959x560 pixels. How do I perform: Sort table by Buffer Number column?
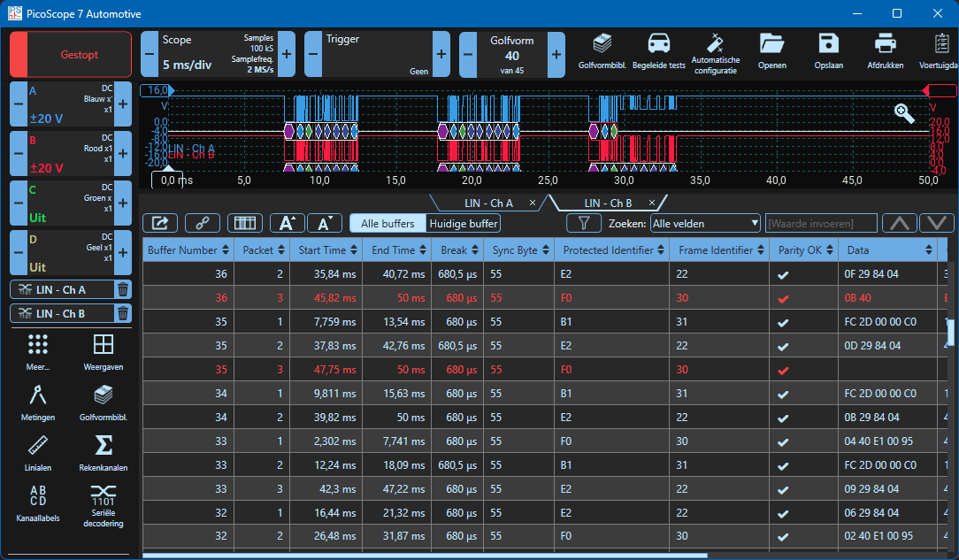[188, 250]
